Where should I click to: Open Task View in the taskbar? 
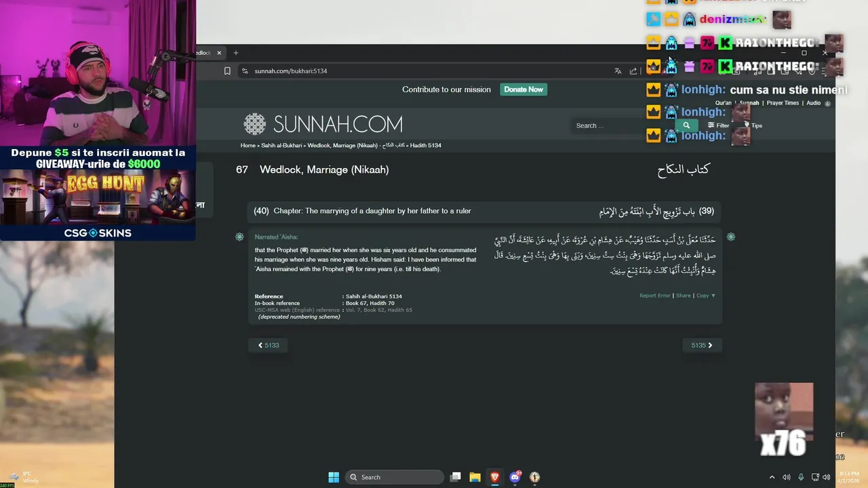pos(456,477)
